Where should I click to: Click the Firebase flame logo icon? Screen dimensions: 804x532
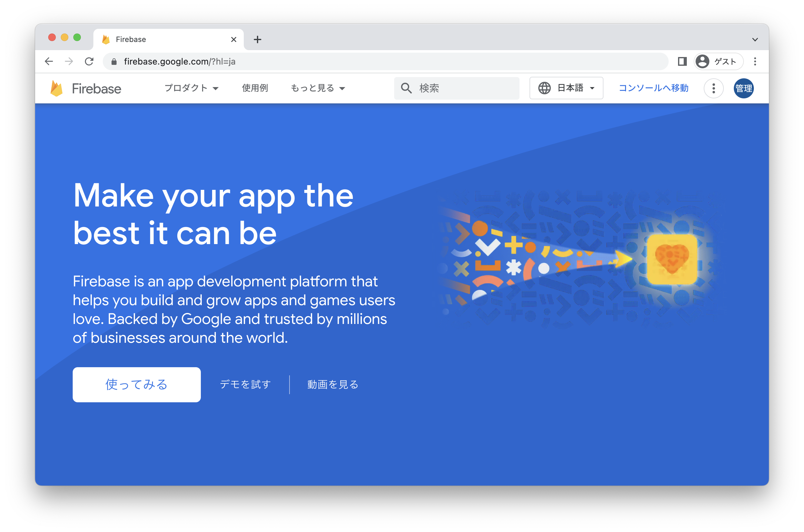(x=56, y=89)
